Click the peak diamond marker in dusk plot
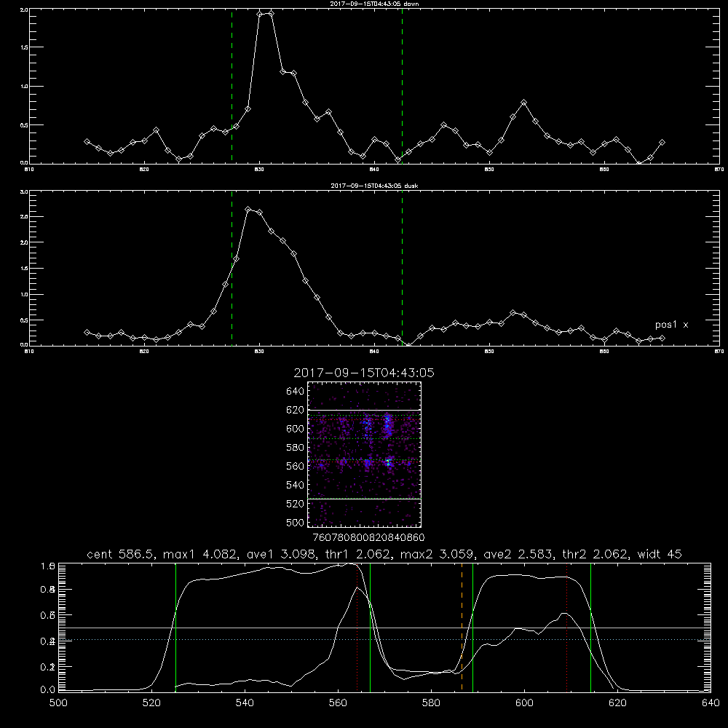 (x=248, y=210)
